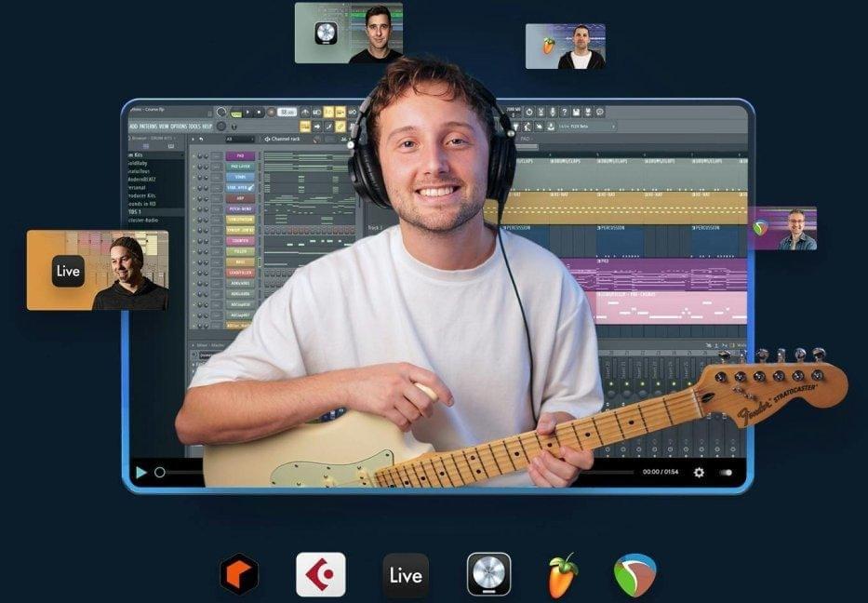Select the PAD channel button

pyautogui.click(x=240, y=155)
